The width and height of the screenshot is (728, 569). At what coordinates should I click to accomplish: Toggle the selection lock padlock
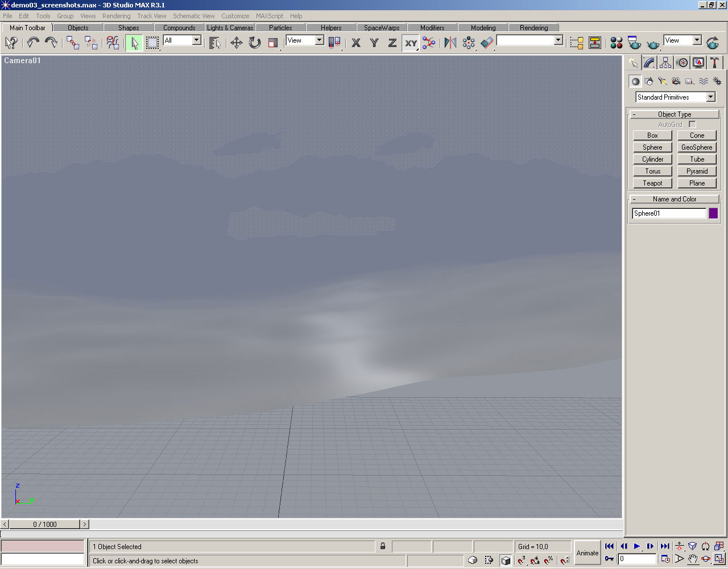[x=383, y=546]
